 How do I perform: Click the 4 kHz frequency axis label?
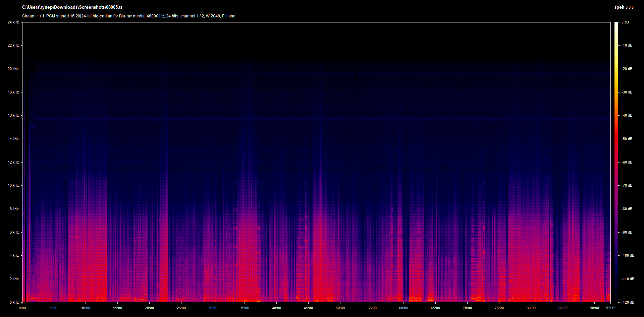tap(14, 256)
